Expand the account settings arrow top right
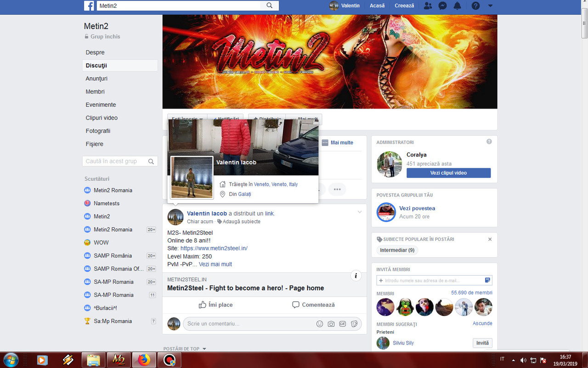The width and height of the screenshot is (588, 368). tap(490, 6)
